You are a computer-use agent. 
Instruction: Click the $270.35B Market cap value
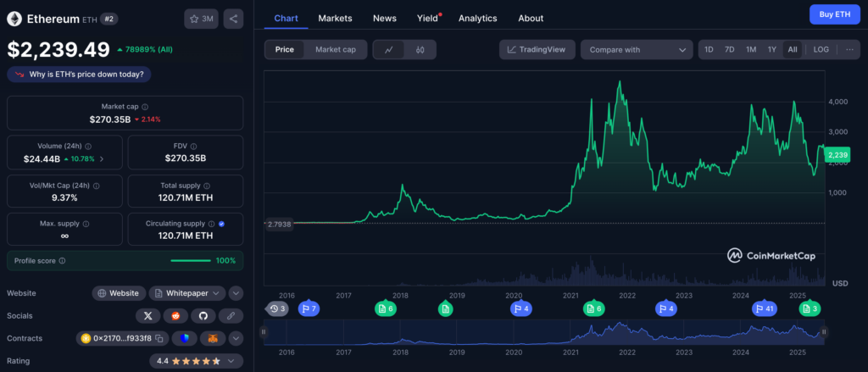coord(110,119)
